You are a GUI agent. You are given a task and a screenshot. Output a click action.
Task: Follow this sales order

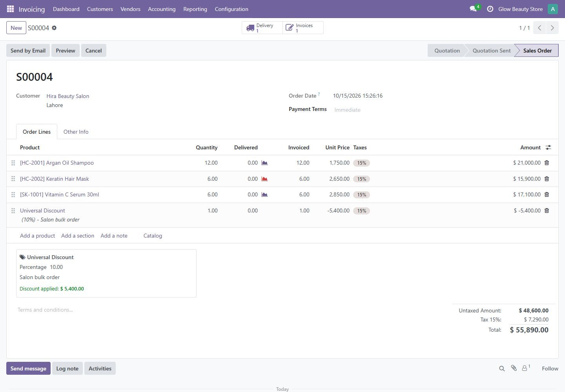(550, 368)
